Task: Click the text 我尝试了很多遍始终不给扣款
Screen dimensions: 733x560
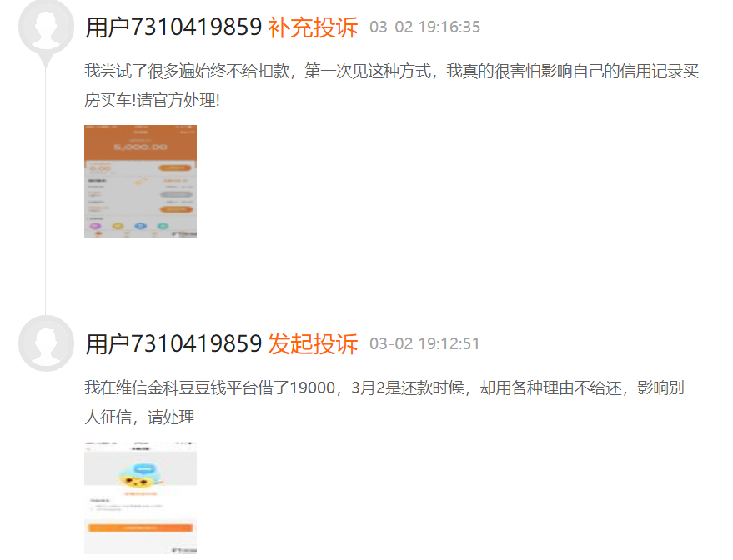Action: (187, 71)
